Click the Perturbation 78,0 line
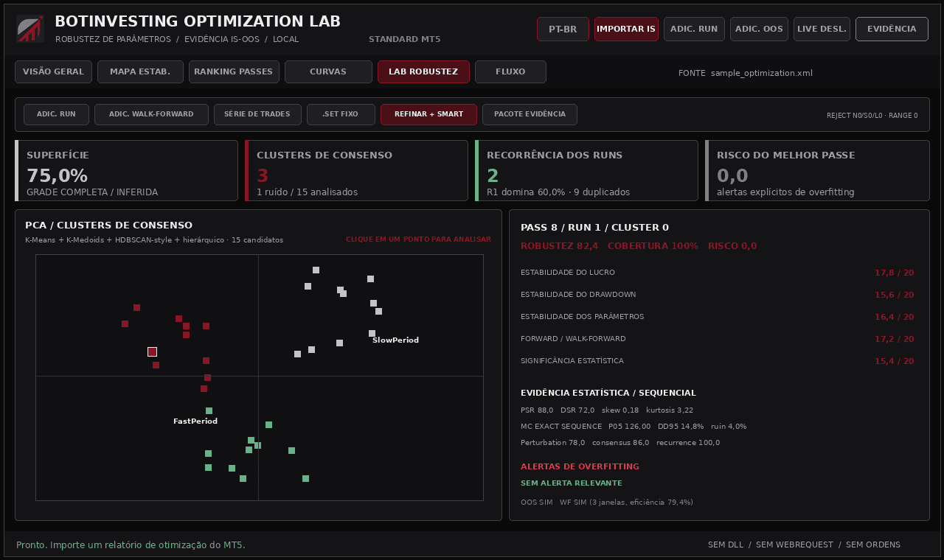This screenshot has width=944, height=560. click(x=620, y=443)
